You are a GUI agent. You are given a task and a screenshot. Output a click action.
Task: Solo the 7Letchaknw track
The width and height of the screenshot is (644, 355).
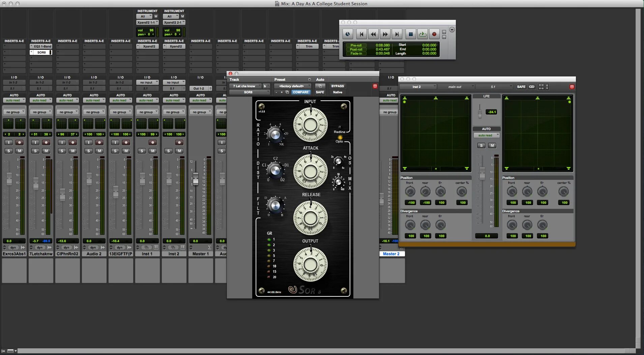pyautogui.click(x=35, y=151)
